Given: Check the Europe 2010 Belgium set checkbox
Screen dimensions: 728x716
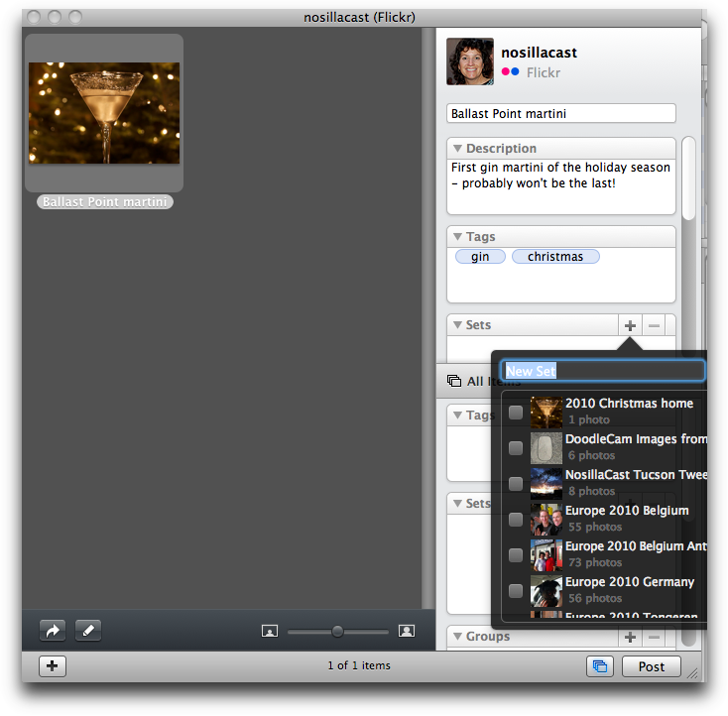Looking at the screenshot, I should coord(516,520).
